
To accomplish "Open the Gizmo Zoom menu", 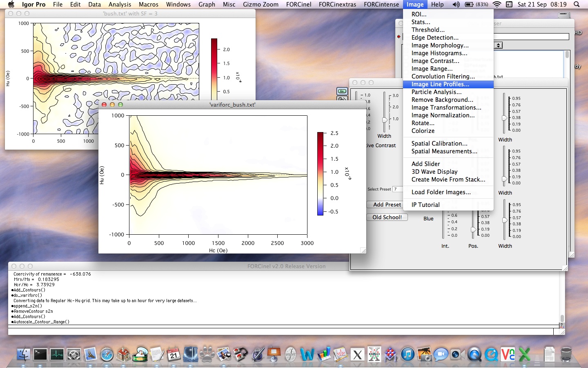I will click(x=261, y=4).
